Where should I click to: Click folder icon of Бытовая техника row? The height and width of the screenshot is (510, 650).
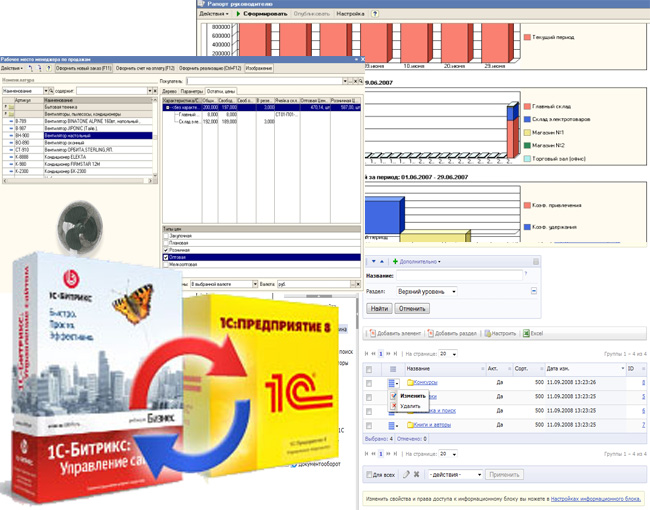pyautogui.click(x=11, y=107)
